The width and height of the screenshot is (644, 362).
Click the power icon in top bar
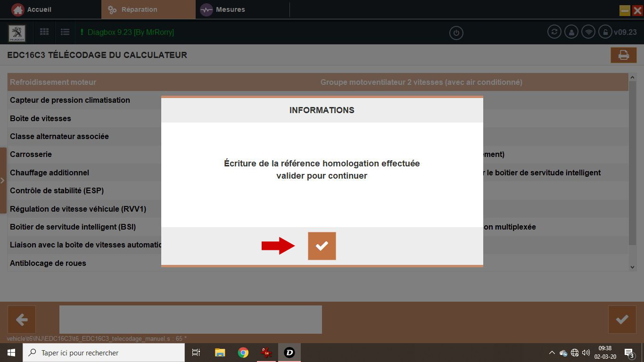(x=456, y=33)
